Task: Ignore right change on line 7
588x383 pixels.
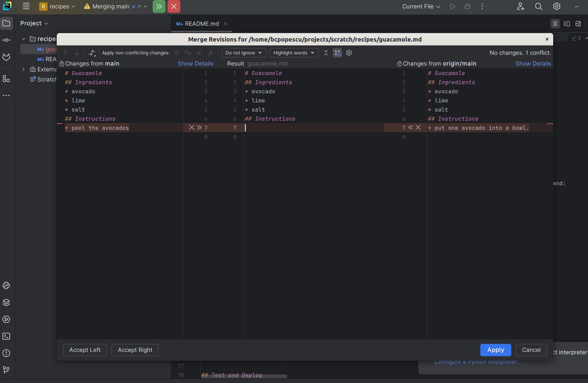Action: coord(418,127)
